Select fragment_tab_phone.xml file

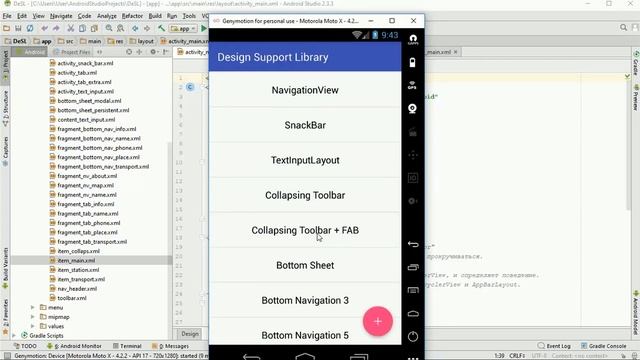pyautogui.click(x=89, y=223)
